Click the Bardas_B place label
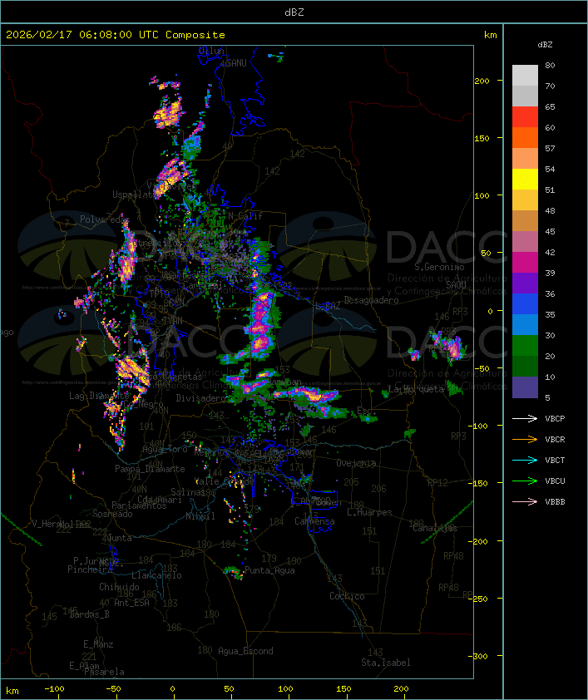This screenshot has width=588, height=700. (x=90, y=614)
